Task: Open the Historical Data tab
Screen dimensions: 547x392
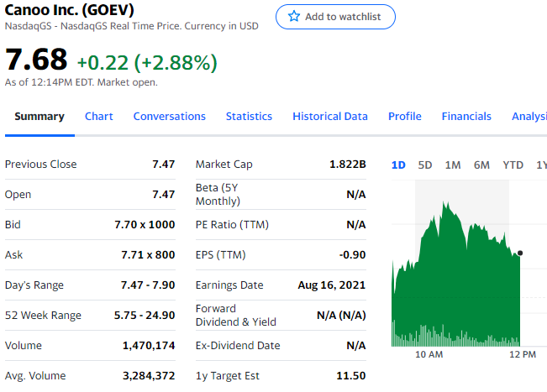Action: pos(330,116)
